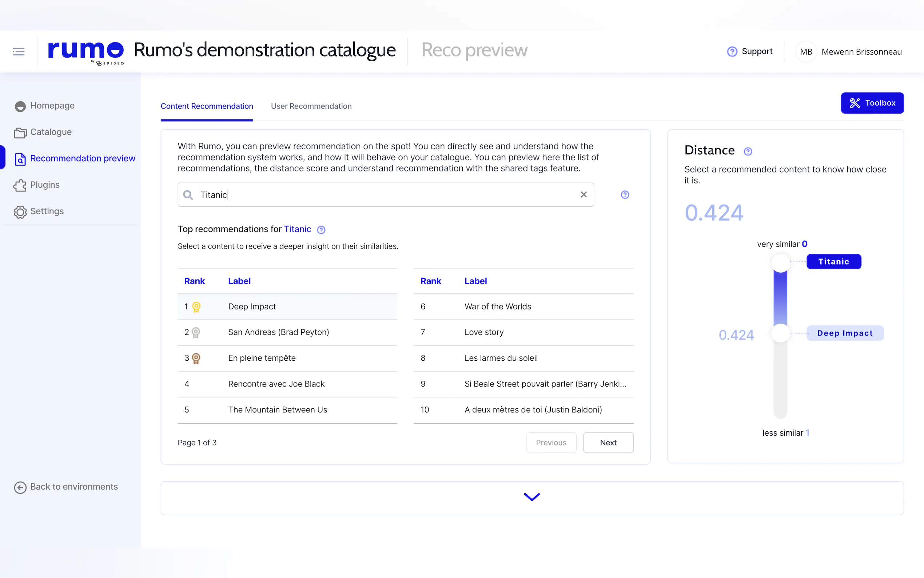
Task: Switch to User Recommendation tab
Action: tap(311, 106)
